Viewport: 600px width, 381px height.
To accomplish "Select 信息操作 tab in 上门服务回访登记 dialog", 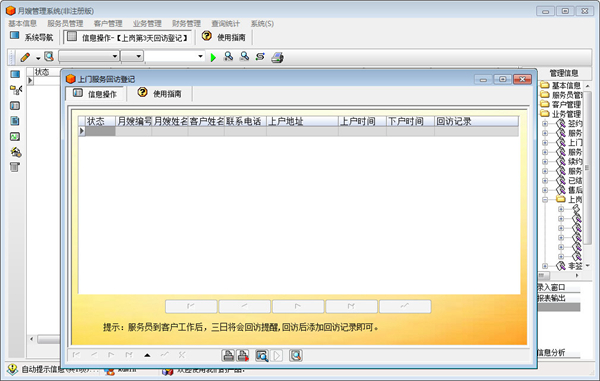I will coord(95,94).
